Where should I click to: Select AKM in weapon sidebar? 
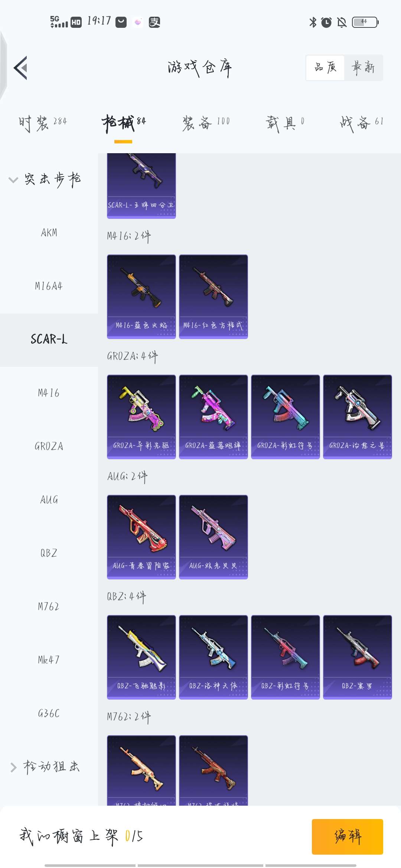coord(49,233)
